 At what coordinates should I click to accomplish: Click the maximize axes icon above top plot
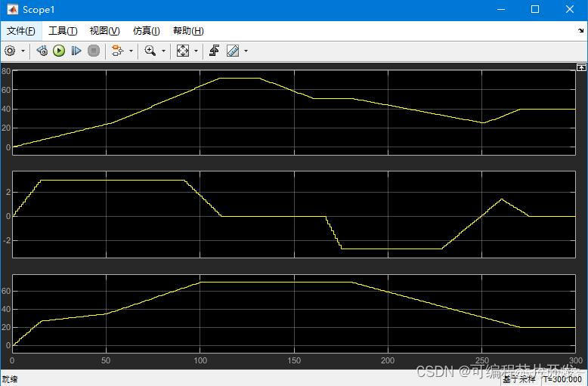581,67
